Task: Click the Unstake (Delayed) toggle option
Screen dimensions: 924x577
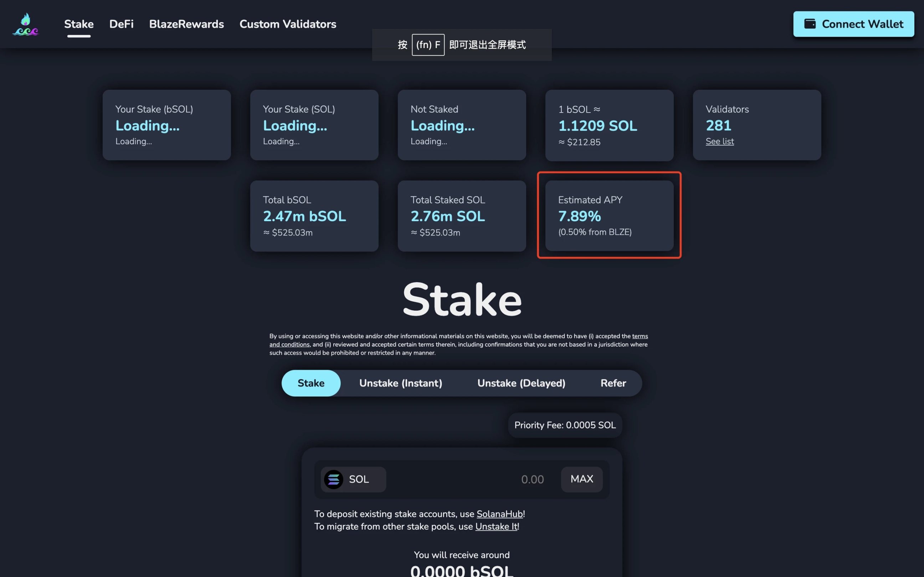Action: pos(522,383)
